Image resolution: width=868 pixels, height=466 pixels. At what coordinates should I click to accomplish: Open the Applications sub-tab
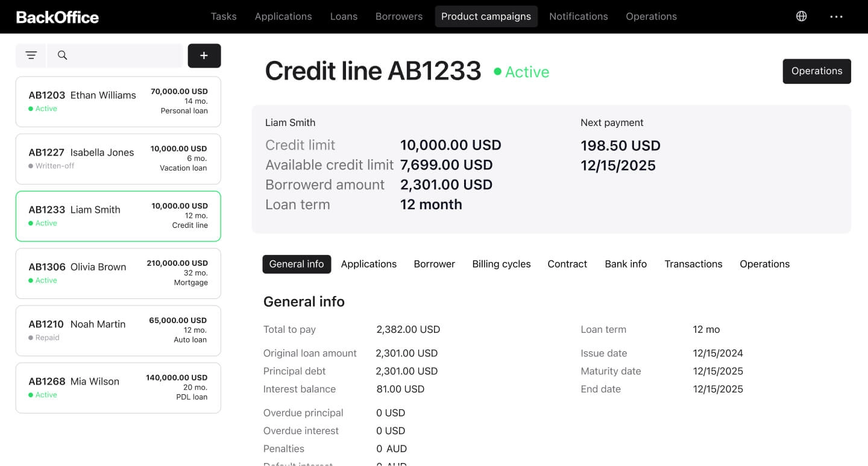pyautogui.click(x=368, y=264)
